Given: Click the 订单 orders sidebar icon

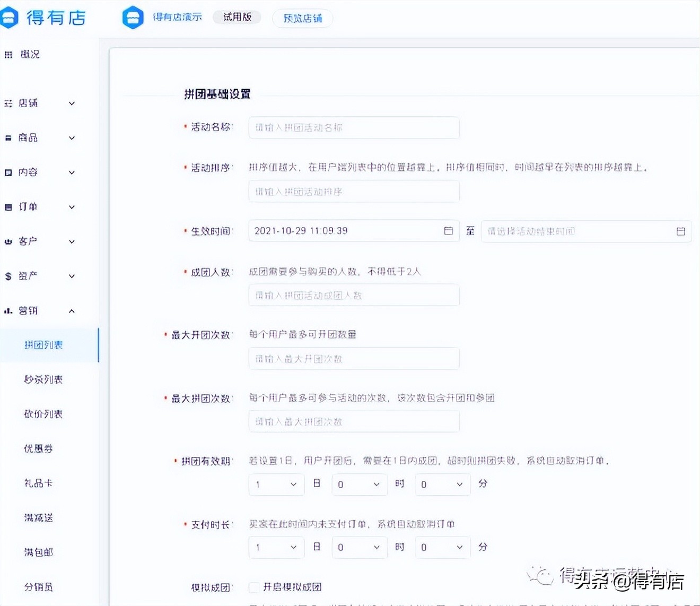Looking at the screenshot, I should (x=8, y=207).
